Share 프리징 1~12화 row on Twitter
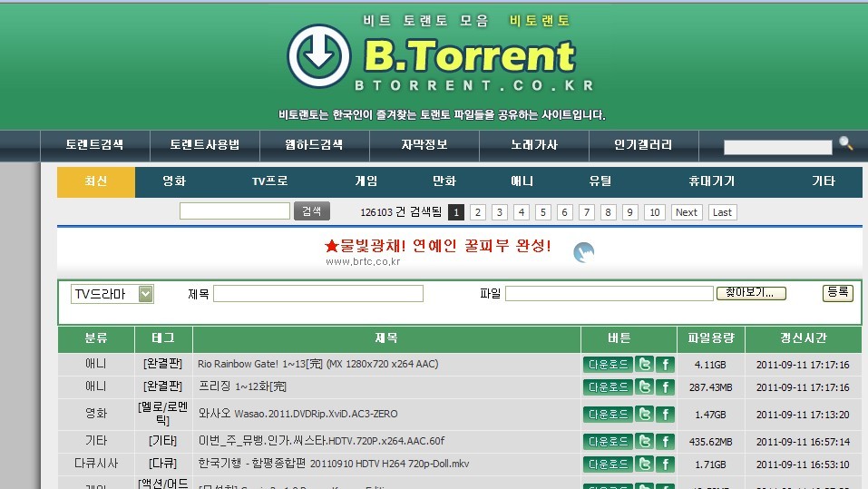 pos(644,386)
